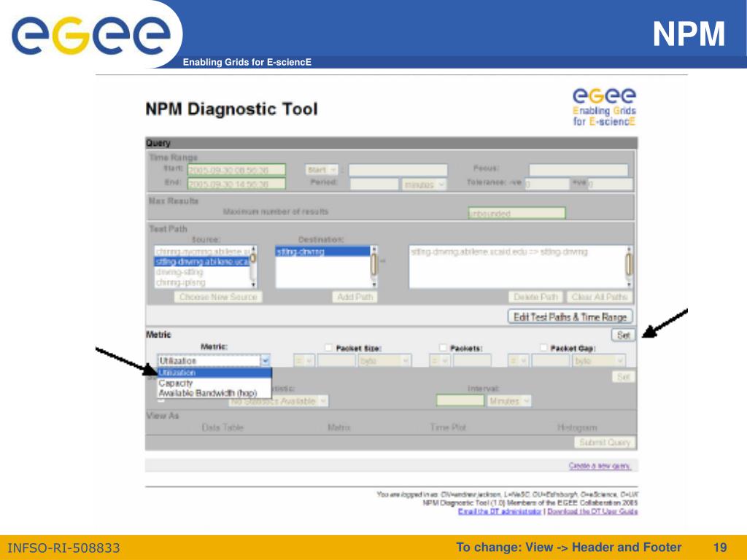747x560 pixels.
Task: Click the Clear All Paths button
Action: click(600, 297)
